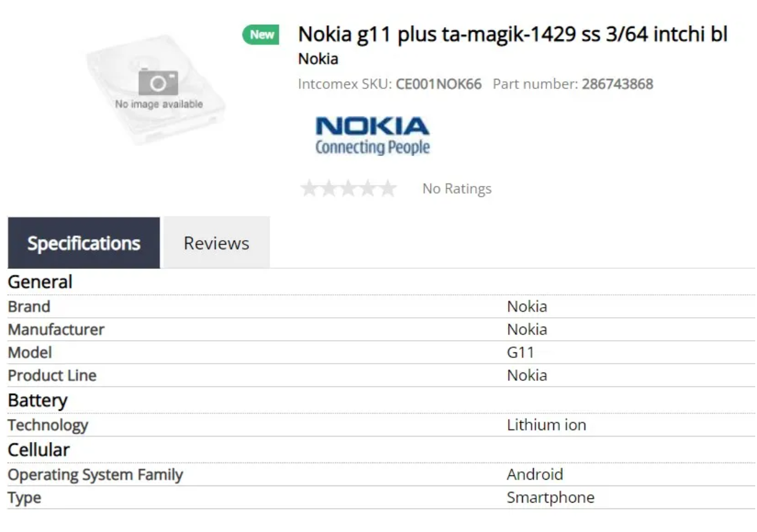Click the "Lithium ion" technology value
This screenshot has width=757, height=532.
point(547,425)
